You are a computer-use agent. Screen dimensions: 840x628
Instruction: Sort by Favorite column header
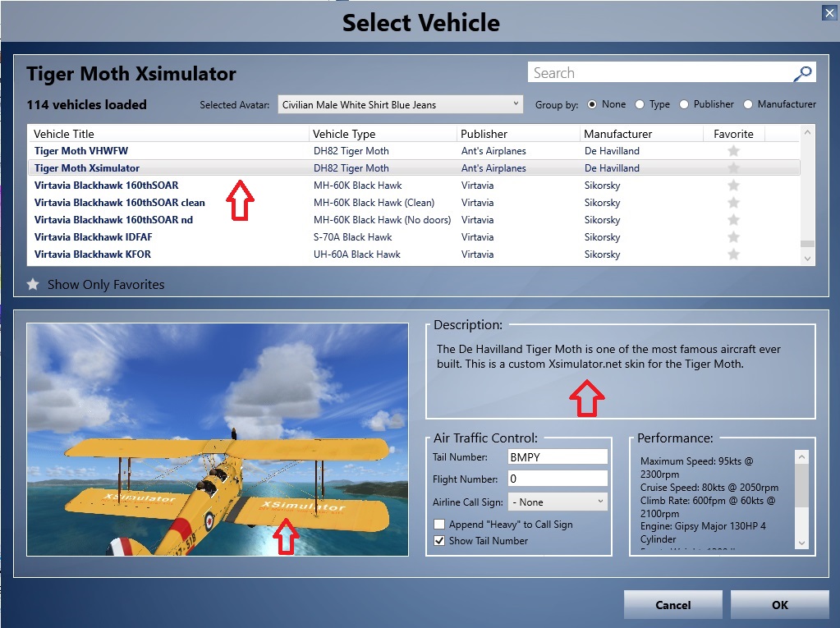[733, 134]
